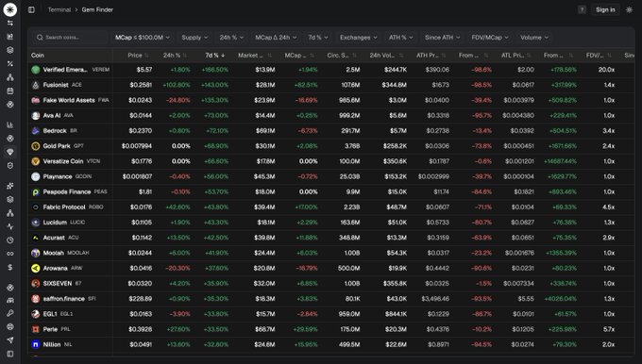Open the swap arrows sidebar icon
Image resolution: width=642 pixels, height=364 pixels.
coord(9,23)
